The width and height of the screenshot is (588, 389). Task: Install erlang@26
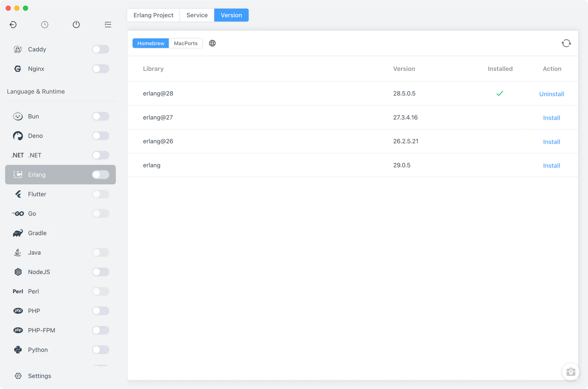552,142
